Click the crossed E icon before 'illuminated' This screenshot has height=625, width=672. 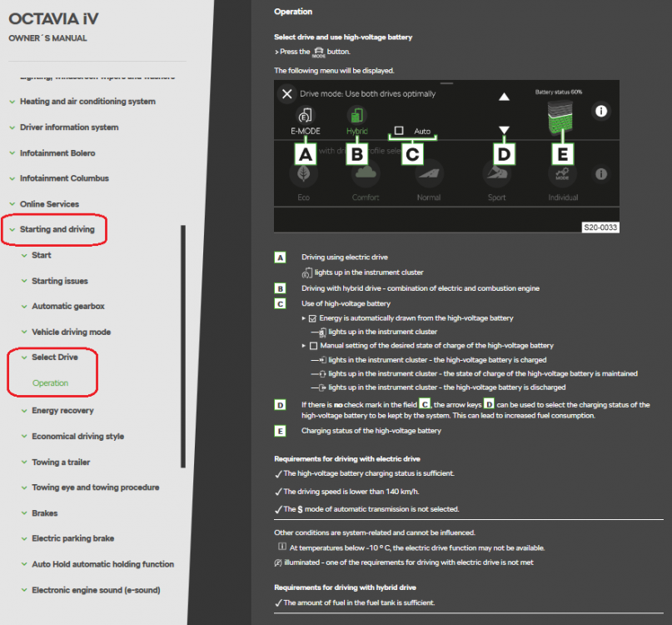[278, 562]
